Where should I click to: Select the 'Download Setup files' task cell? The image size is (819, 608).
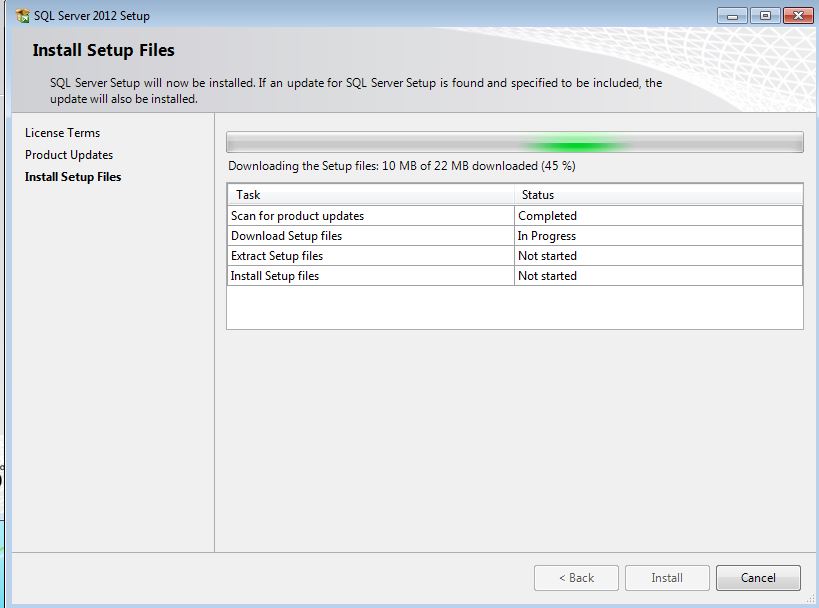coord(371,236)
